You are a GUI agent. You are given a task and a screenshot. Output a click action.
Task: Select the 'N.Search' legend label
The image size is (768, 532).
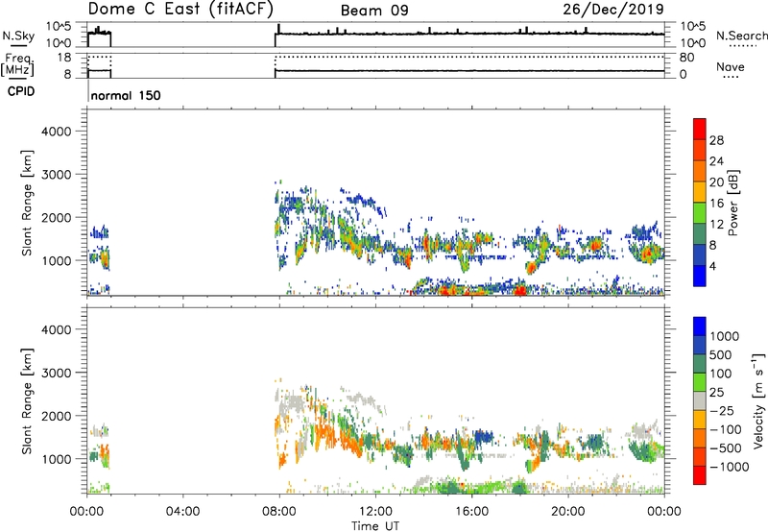point(741,36)
